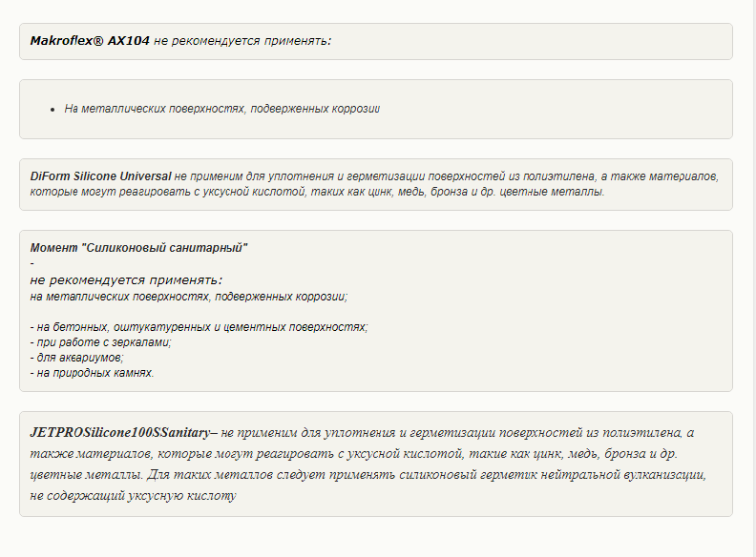
Task: Click the line 'для аквариумов'
Action: 77,358
